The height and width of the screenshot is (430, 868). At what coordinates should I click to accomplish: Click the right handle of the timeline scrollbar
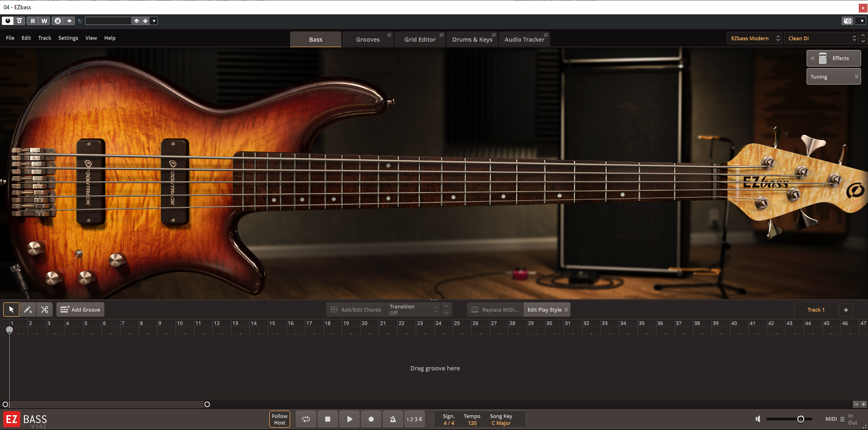tap(207, 404)
